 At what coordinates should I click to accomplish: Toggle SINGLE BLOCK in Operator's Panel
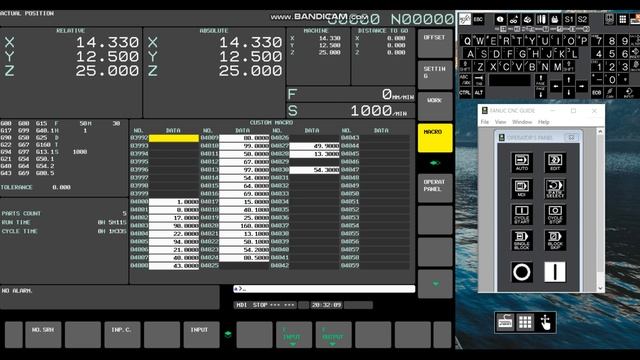(522, 240)
